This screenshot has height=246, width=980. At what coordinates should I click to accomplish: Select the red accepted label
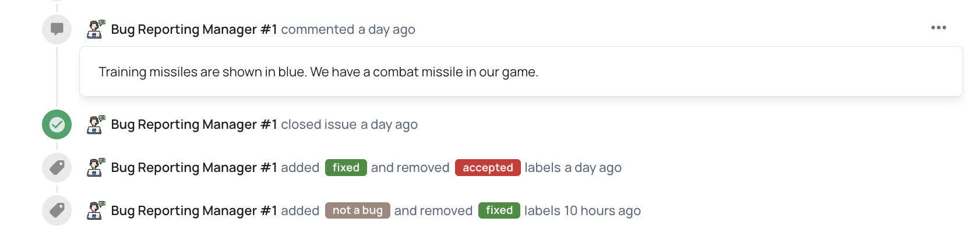[x=488, y=168]
